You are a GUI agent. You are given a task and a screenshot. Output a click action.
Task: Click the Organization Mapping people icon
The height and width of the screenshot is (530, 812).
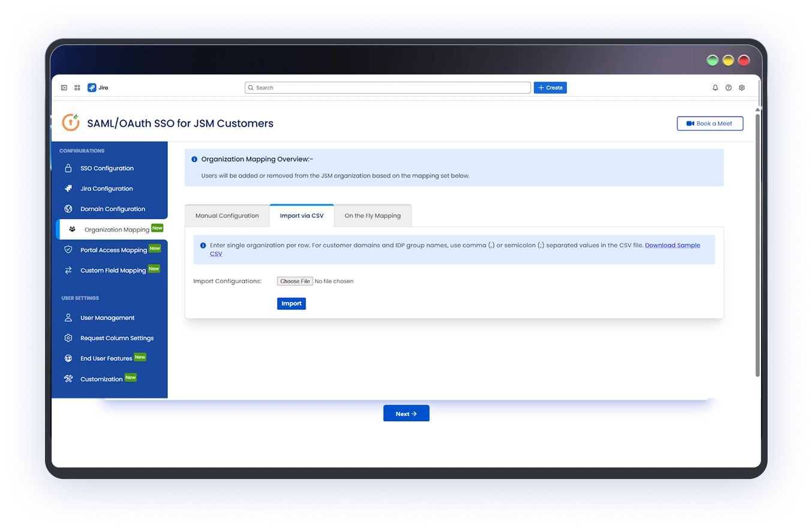tap(73, 229)
